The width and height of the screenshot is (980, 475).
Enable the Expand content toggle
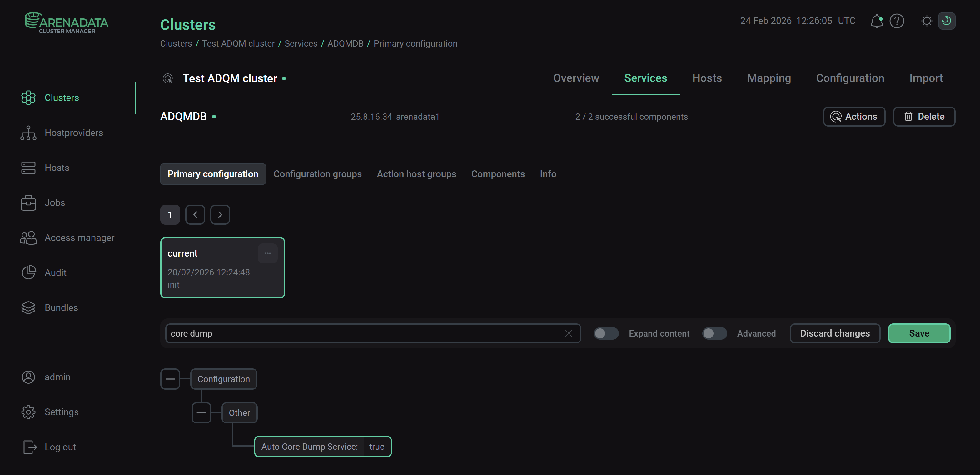[x=606, y=333]
